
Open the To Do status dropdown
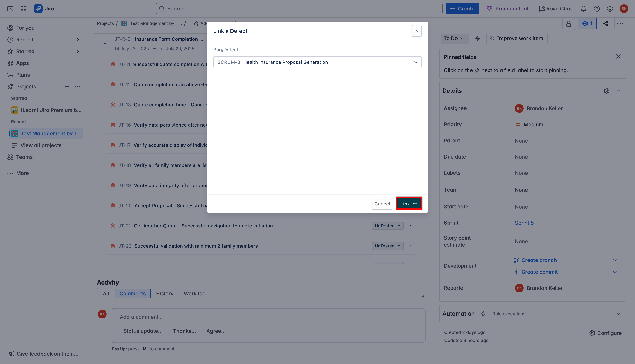[453, 39]
